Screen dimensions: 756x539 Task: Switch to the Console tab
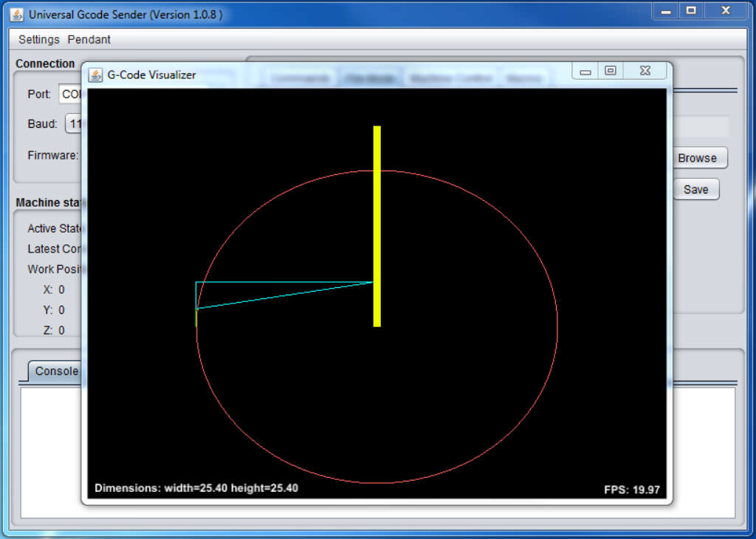coord(56,371)
